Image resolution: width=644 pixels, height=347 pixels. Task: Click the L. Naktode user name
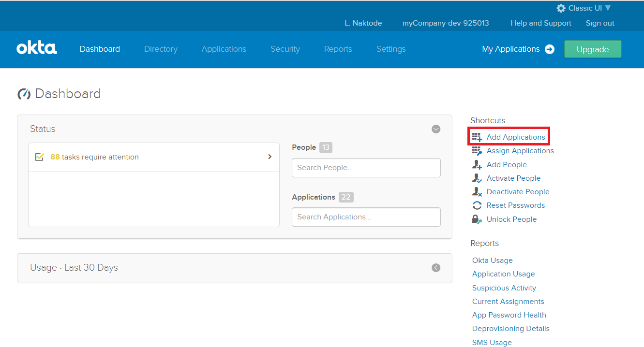[363, 23]
